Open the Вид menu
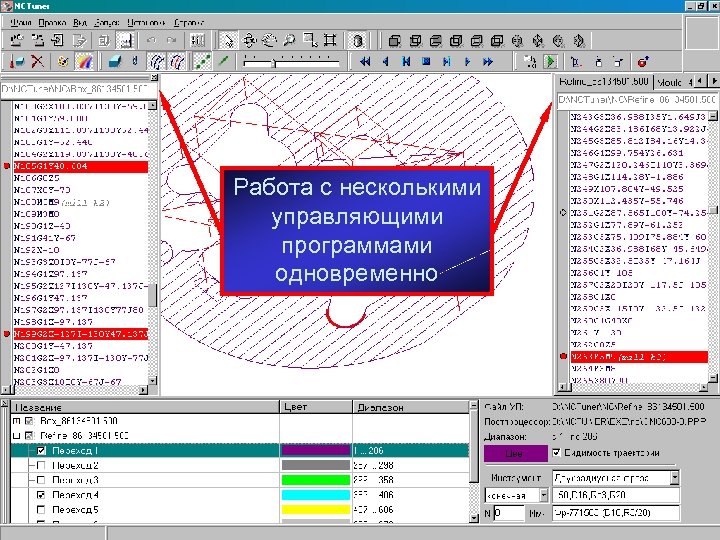The height and width of the screenshot is (540, 720). (80, 22)
